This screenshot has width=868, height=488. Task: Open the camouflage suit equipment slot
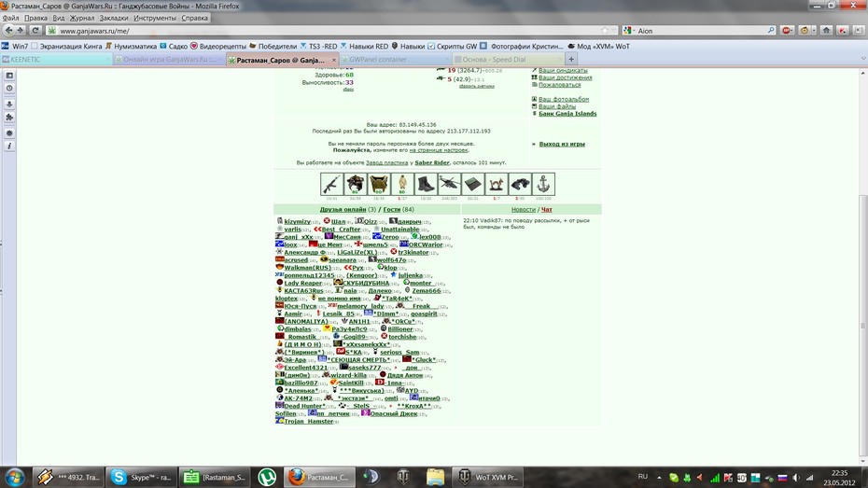(402, 184)
